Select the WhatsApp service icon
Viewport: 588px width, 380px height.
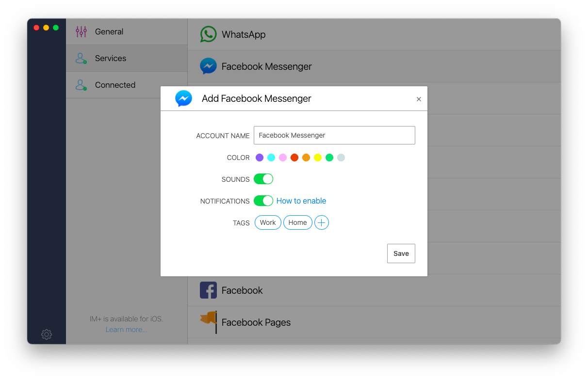coord(208,34)
